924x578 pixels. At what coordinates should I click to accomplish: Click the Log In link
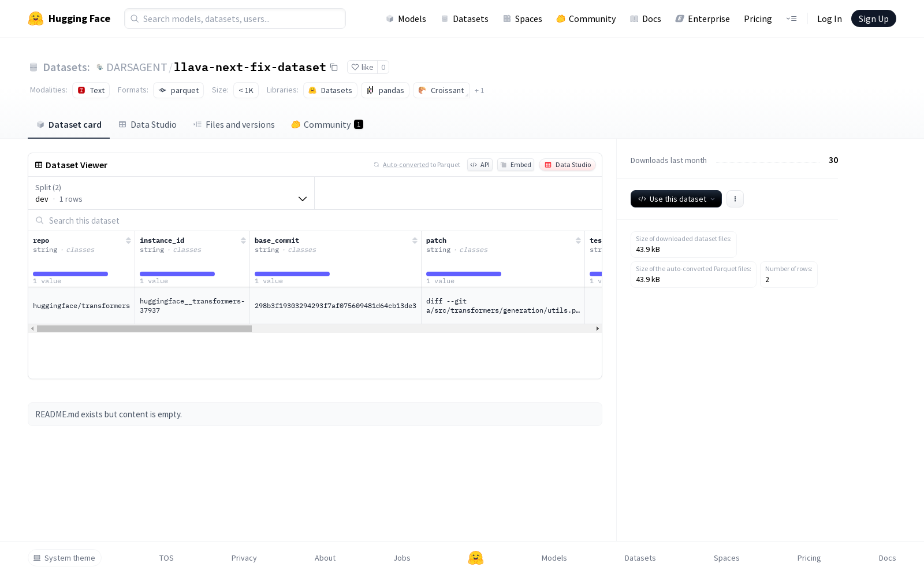(x=829, y=18)
